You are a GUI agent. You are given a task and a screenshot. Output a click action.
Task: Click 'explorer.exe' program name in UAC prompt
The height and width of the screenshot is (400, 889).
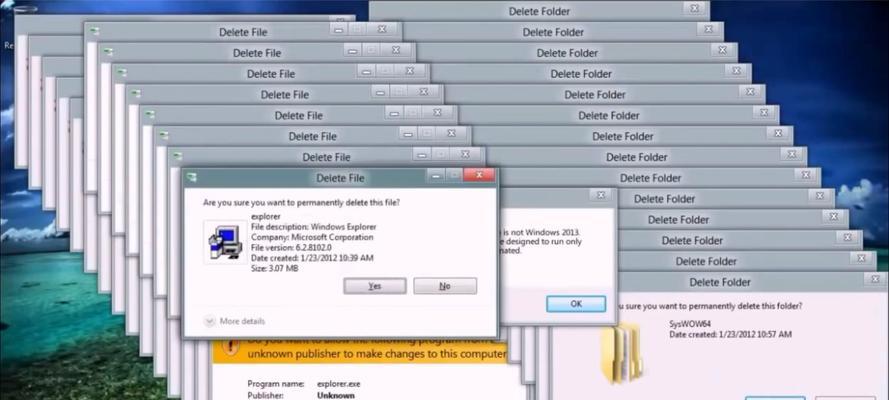click(x=338, y=384)
